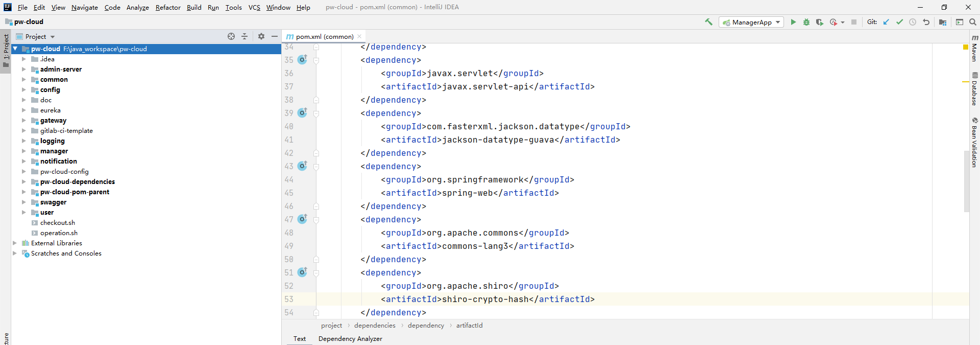Screen dimensions: 980x345
Task: Open the Refactor menu
Action: [168, 7]
